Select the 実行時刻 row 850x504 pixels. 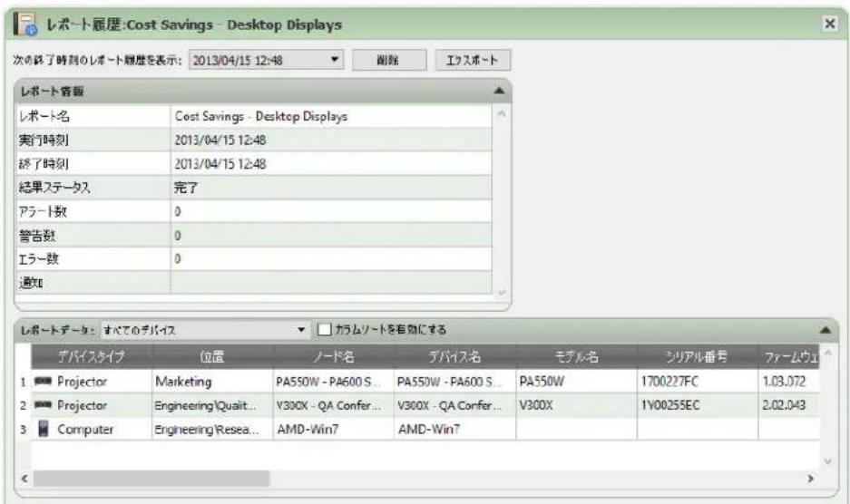[x=254, y=140]
